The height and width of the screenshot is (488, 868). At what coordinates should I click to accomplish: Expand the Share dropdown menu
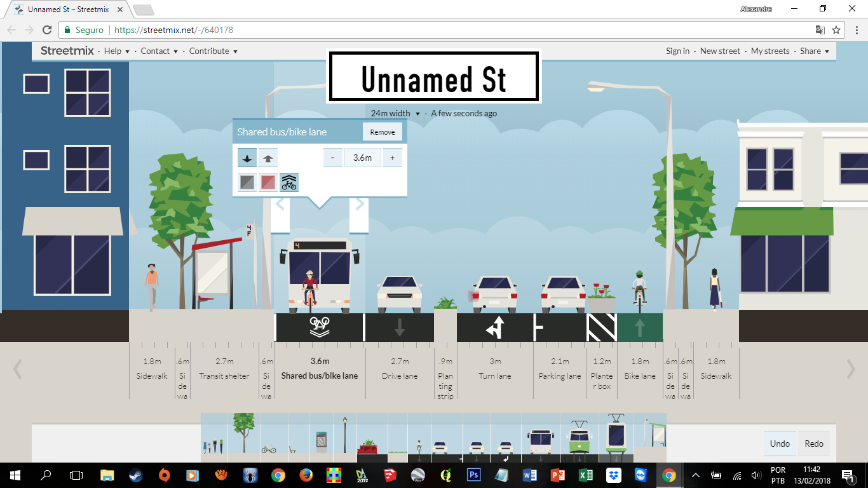815,51
